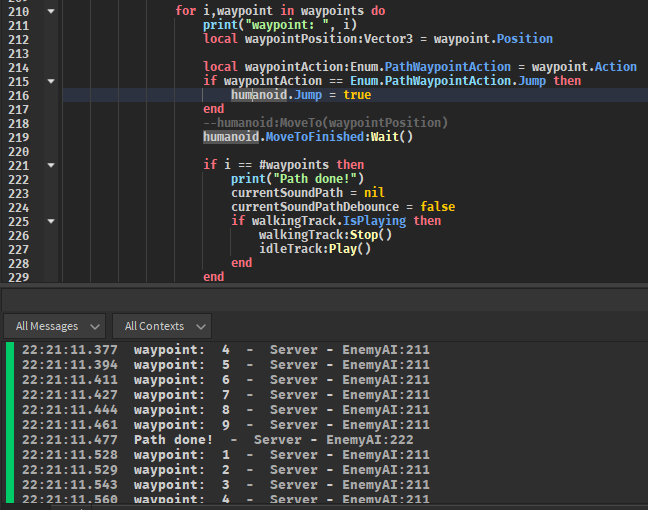Fold the if block at line 221
The width and height of the screenshot is (648, 510).
51,165
